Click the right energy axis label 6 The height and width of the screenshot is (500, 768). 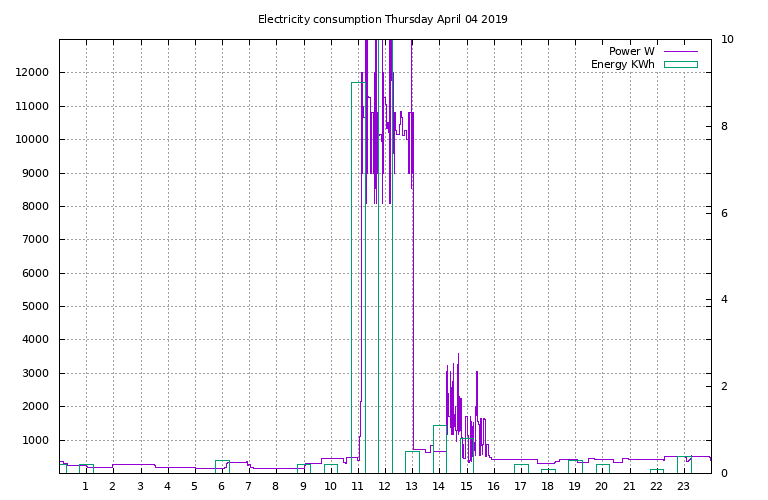[724, 213]
